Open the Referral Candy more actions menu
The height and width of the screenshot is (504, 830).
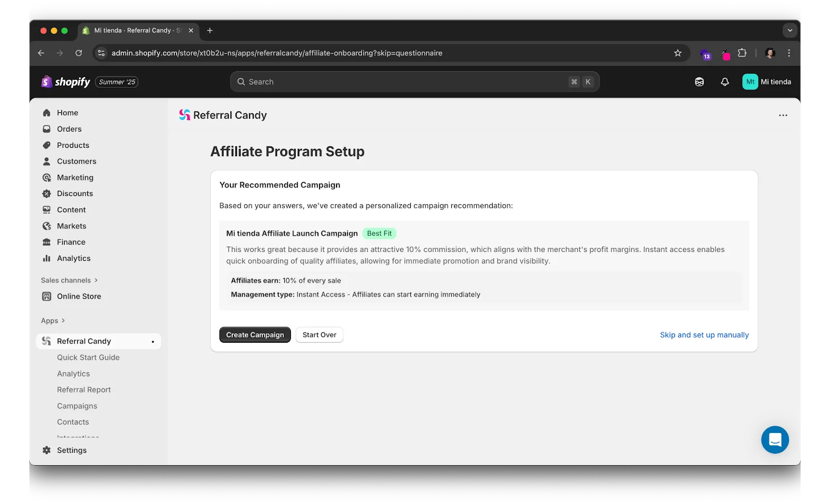[783, 115]
